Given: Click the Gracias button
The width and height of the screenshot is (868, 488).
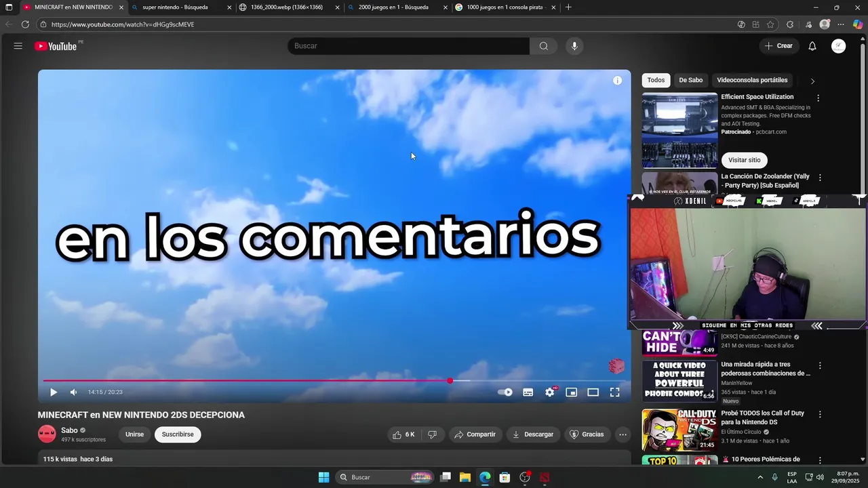Looking at the screenshot, I should tap(586, 434).
